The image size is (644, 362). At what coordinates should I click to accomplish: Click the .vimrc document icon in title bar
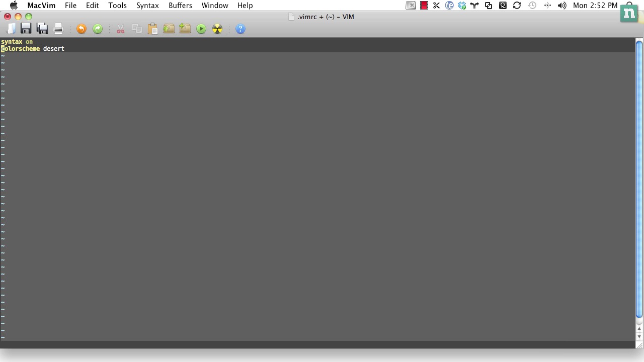click(x=291, y=17)
